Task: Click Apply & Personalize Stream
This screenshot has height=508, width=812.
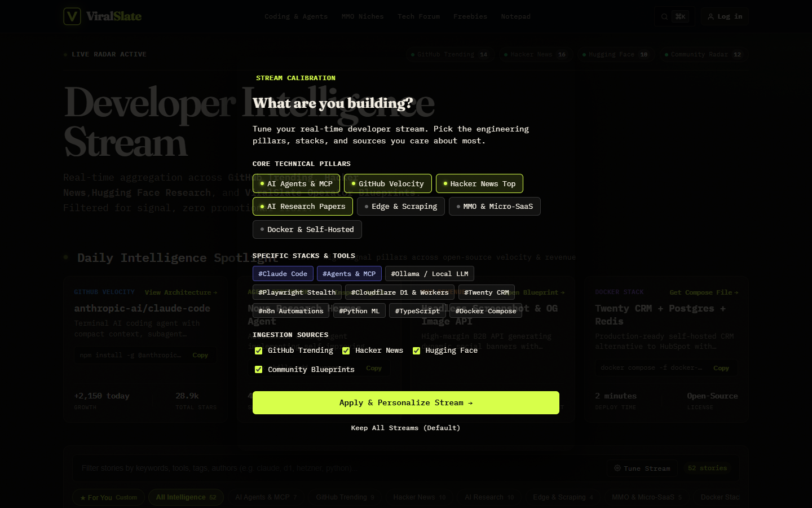Action: (x=406, y=402)
